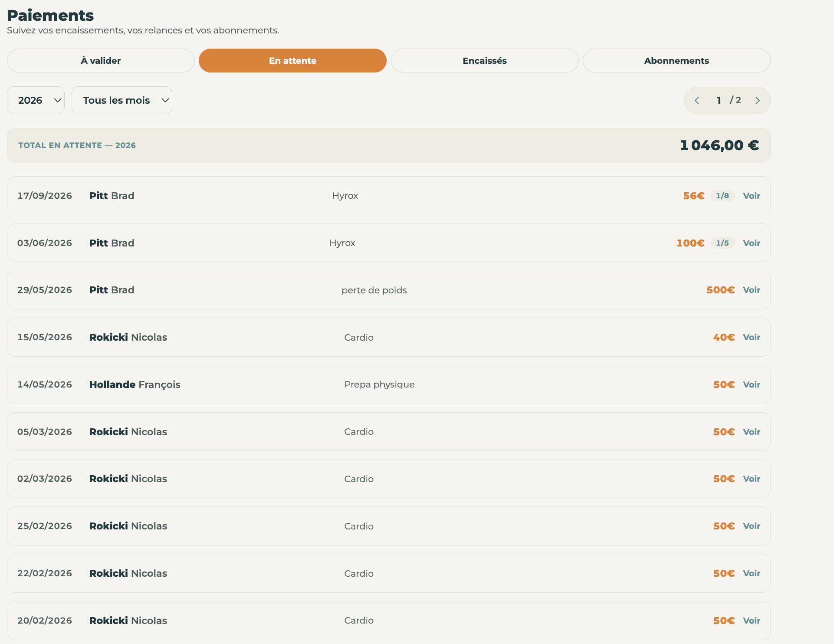The width and height of the screenshot is (834, 644).
Task: Click 'Voir' on the 05/03/2026 Cardio row
Action: pyautogui.click(x=752, y=432)
